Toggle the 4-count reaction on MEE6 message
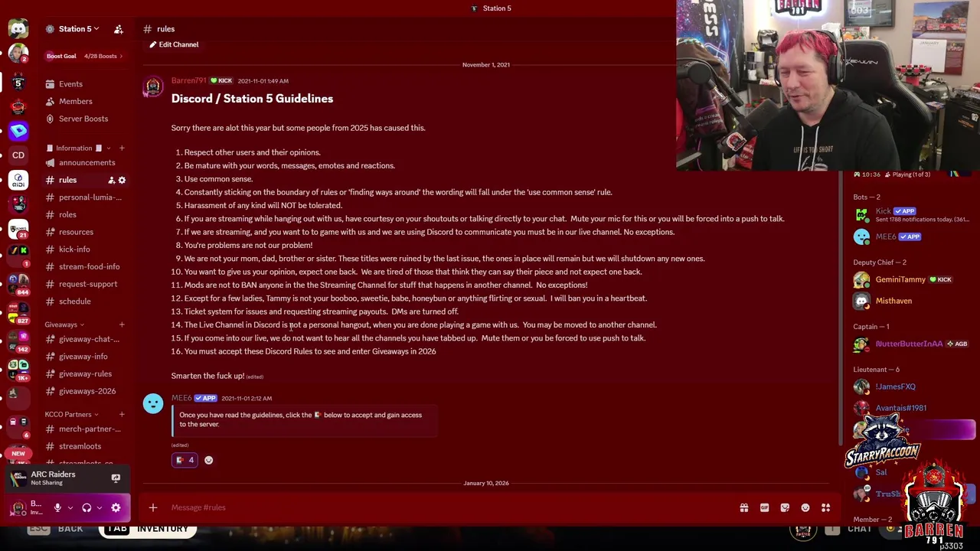The width and height of the screenshot is (980, 551). click(x=185, y=460)
